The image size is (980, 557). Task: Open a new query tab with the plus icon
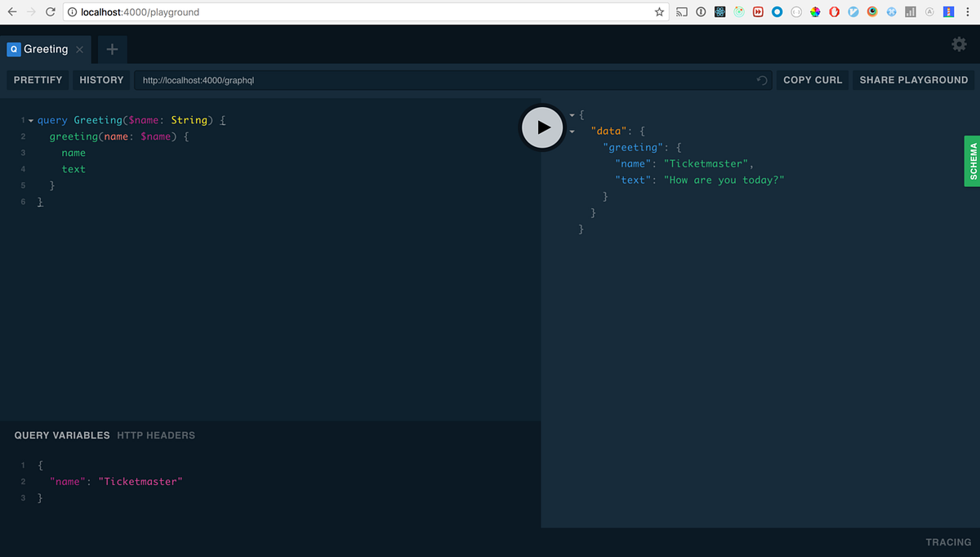(x=112, y=49)
